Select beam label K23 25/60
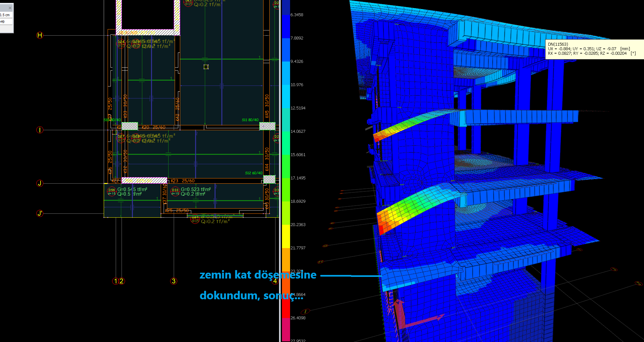 click(x=183, y=181)
